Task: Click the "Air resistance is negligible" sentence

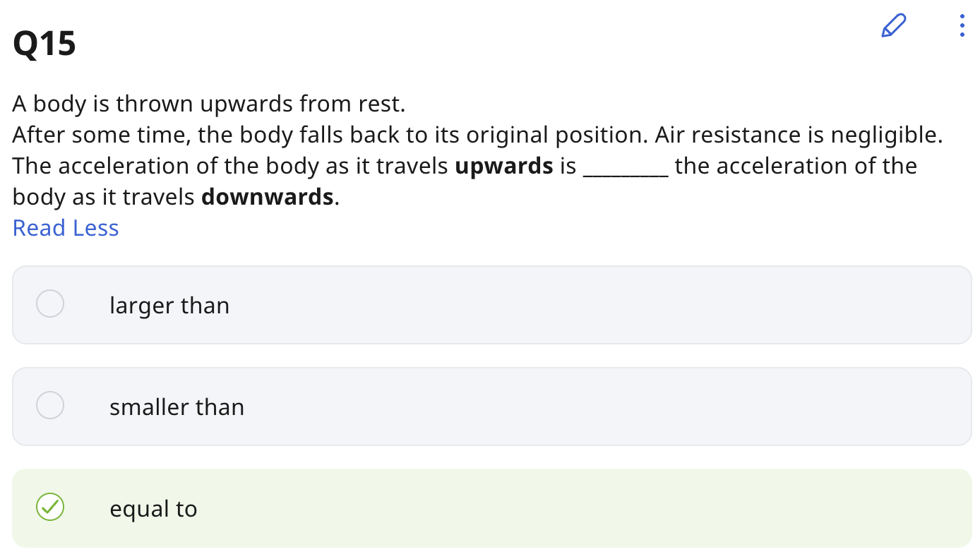Action: point(799,135)
